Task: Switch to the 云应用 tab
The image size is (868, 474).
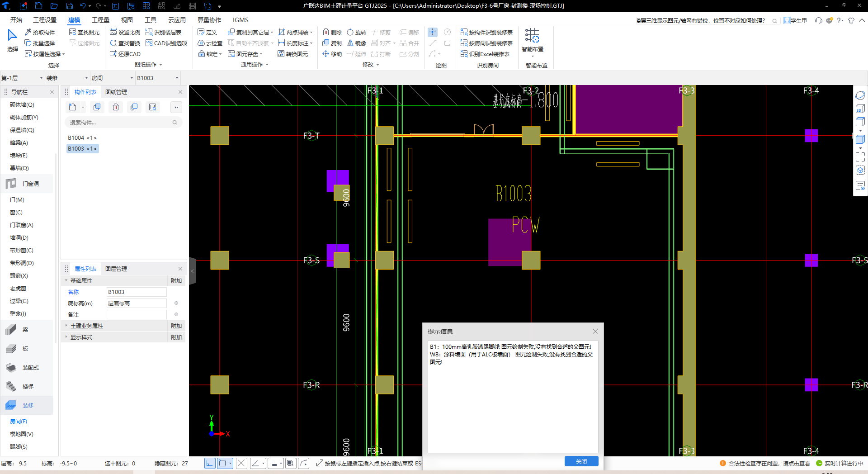Action: click(x=177, y=20)
